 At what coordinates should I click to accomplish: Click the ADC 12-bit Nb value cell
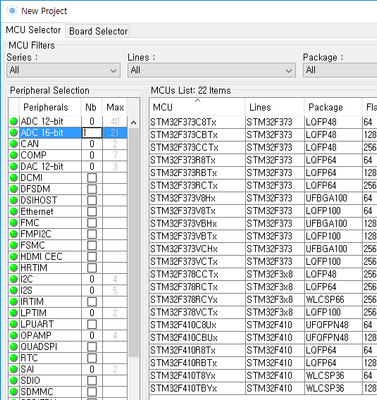pos(92,122)
